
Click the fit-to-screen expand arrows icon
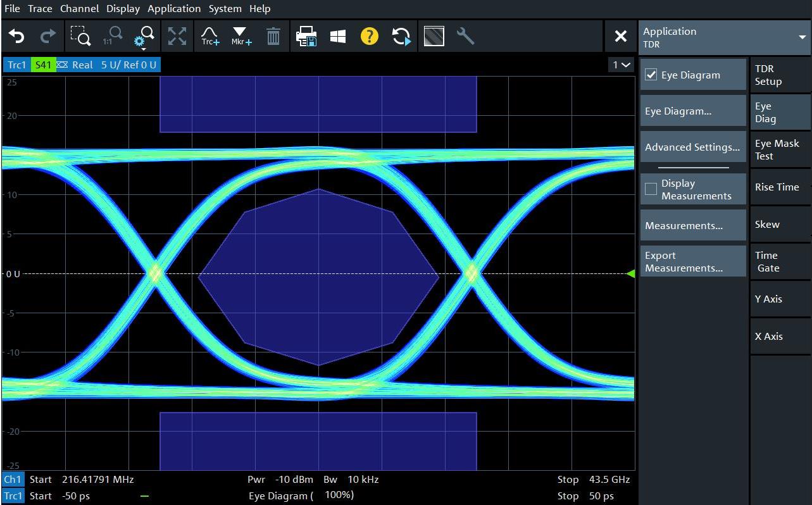coord(177,37)
